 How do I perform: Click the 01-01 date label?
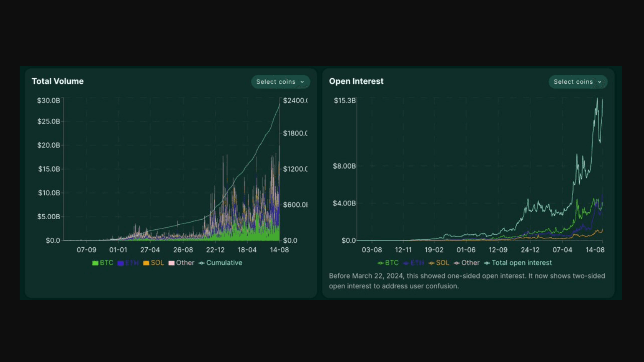tap(118, 250)
